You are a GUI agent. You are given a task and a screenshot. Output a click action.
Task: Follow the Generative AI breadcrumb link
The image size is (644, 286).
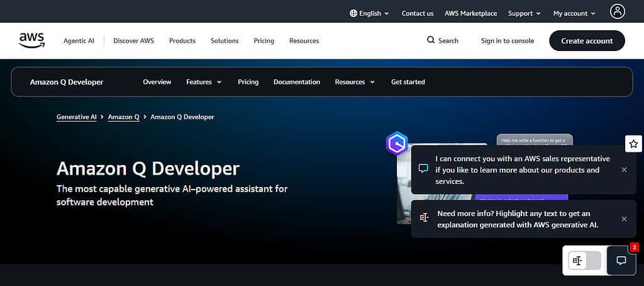(x=76, y=117)
